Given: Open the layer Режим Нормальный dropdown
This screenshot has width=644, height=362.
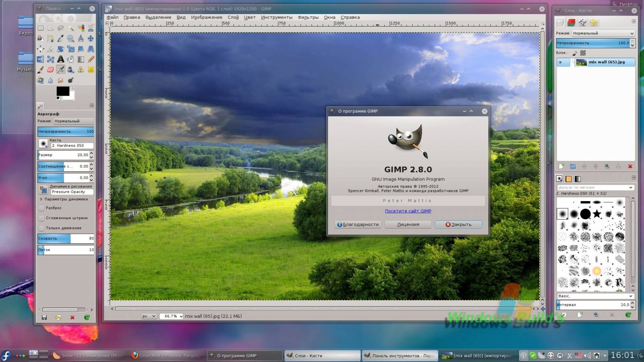Looking at the screenshot, I should [603, 33].
